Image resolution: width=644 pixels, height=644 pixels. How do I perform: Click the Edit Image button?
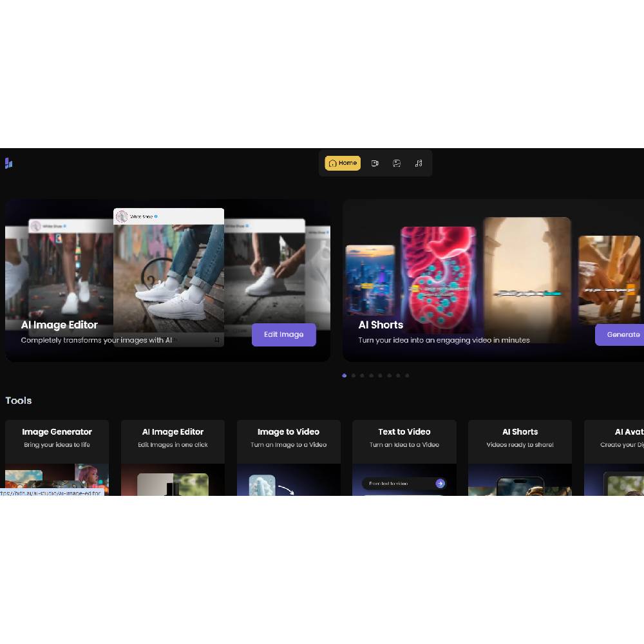[x=283, y=335]
